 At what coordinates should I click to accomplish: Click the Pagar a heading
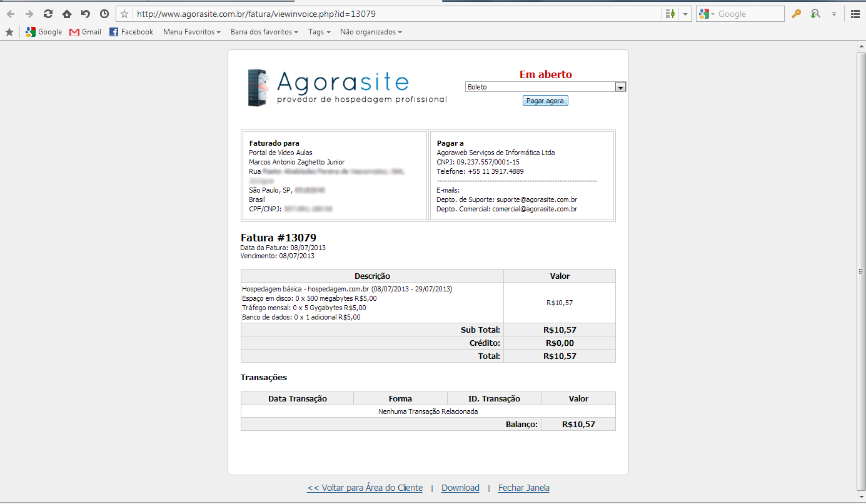pos(450,143)
